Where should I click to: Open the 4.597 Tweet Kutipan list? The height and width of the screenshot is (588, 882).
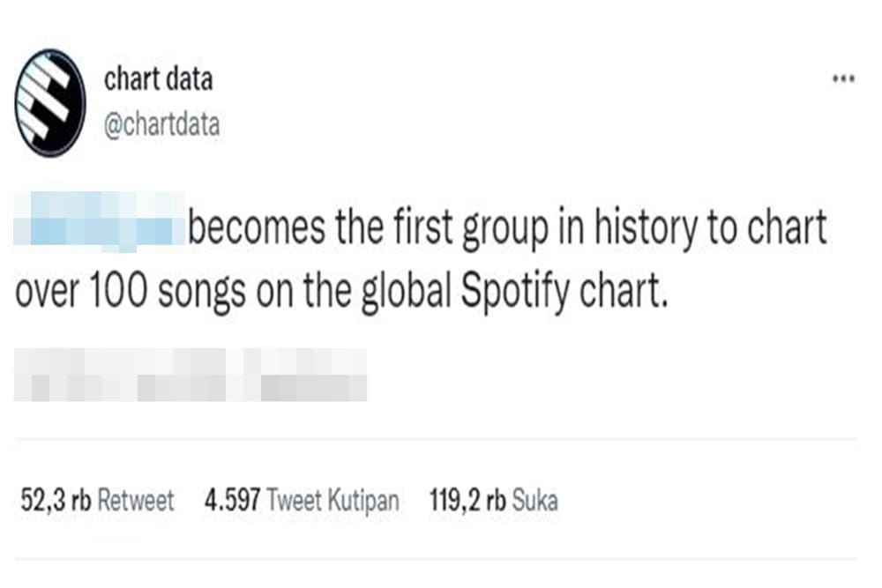(303, 500)
